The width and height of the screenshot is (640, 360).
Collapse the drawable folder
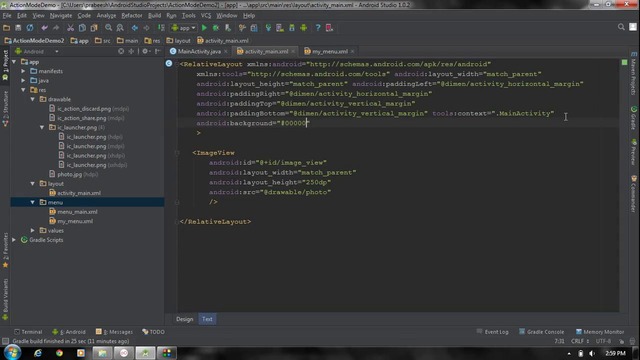[x=33, y=99]
